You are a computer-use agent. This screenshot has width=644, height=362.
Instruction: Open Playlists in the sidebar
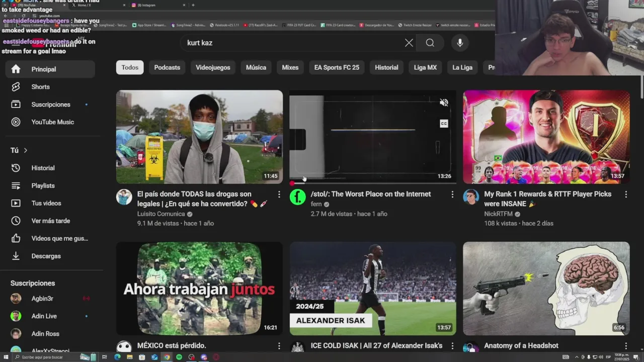tap(50, 186)
